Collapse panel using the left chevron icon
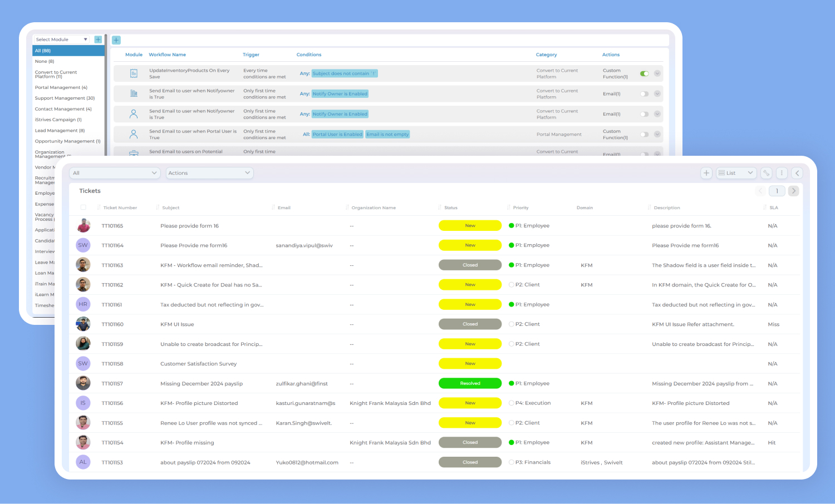 tap(797, 173)
